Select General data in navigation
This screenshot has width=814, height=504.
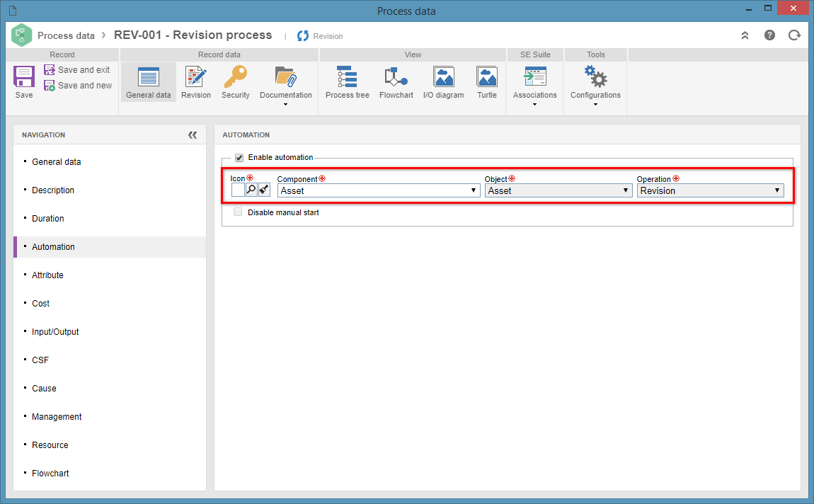tap(57, 162)
